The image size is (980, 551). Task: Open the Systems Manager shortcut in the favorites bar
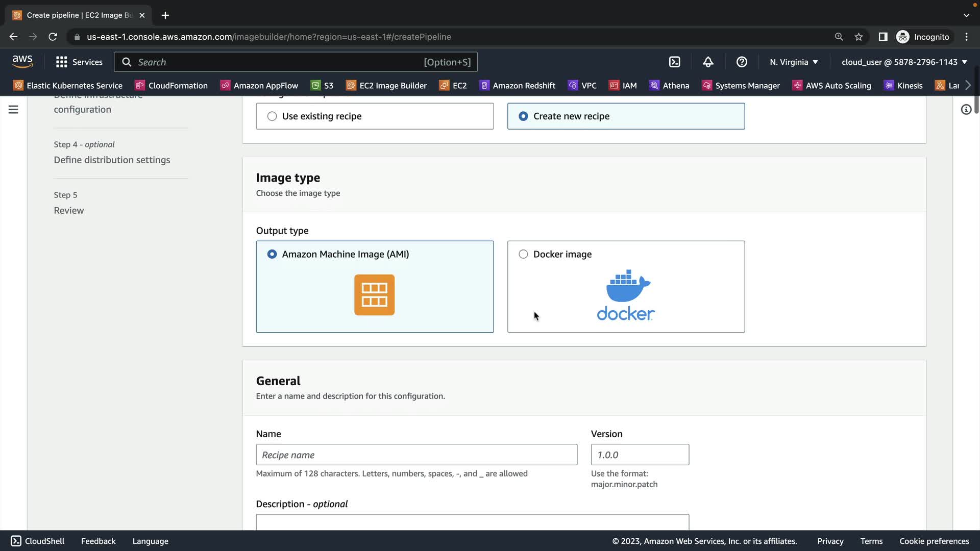(x=741, y=85)
